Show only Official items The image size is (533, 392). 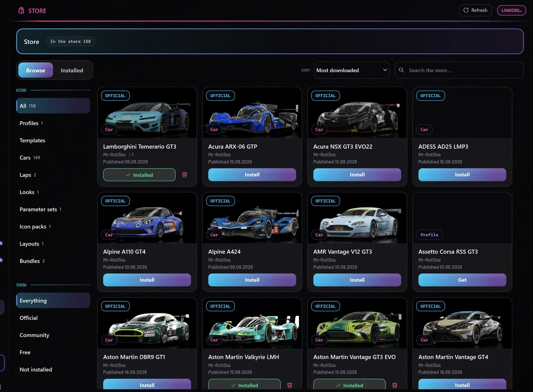coord(53,318)
